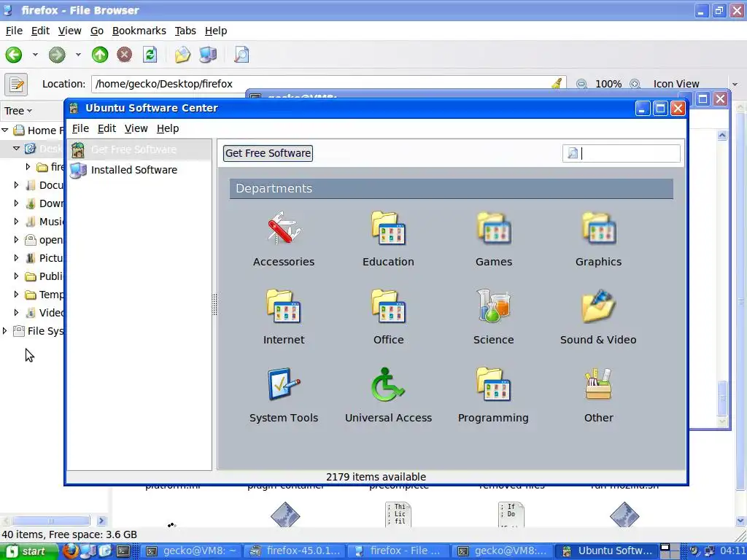
Task: Click the File Browser vertical scrollbar down arrow
Action: pos(741,521)
